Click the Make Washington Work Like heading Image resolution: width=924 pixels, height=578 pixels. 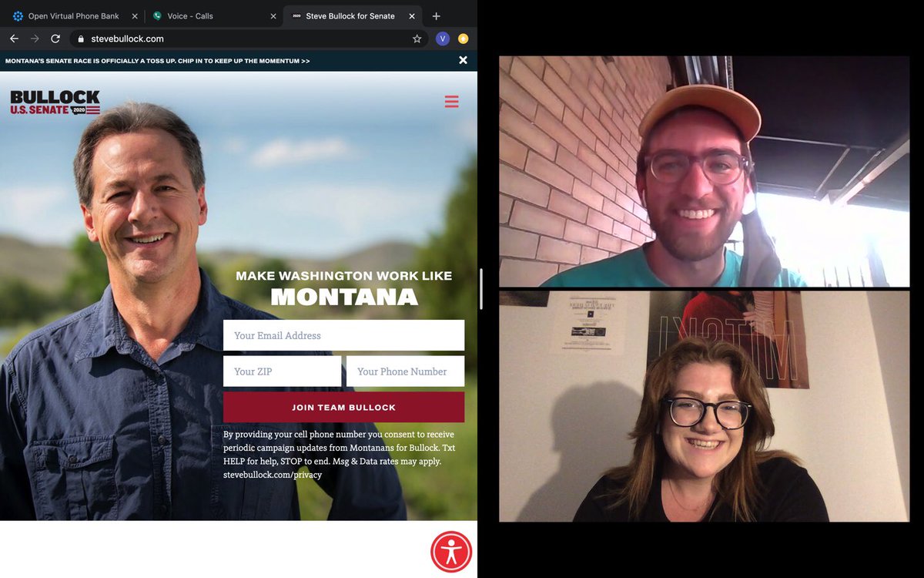click(x=343, y=276)
